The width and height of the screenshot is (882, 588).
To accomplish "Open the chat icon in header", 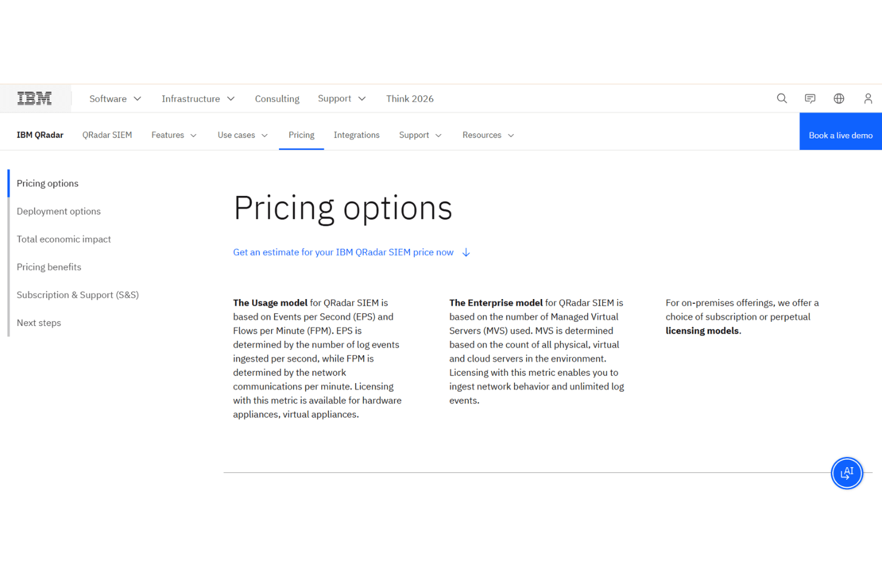I will tap(810, 98).
